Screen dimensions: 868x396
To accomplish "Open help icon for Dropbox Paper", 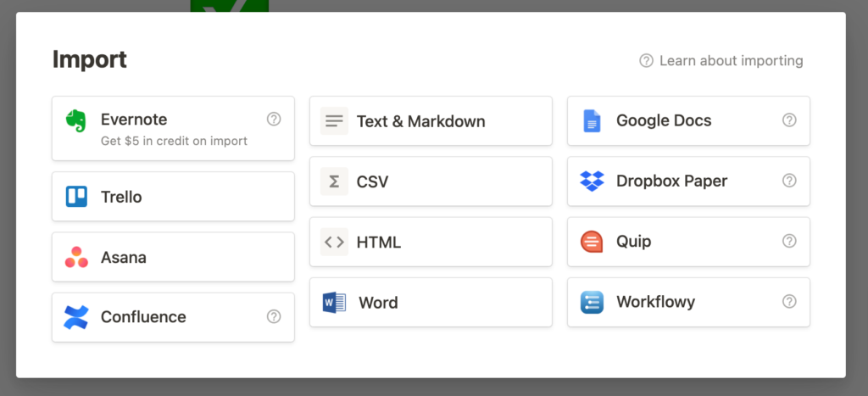I will 789,181.
